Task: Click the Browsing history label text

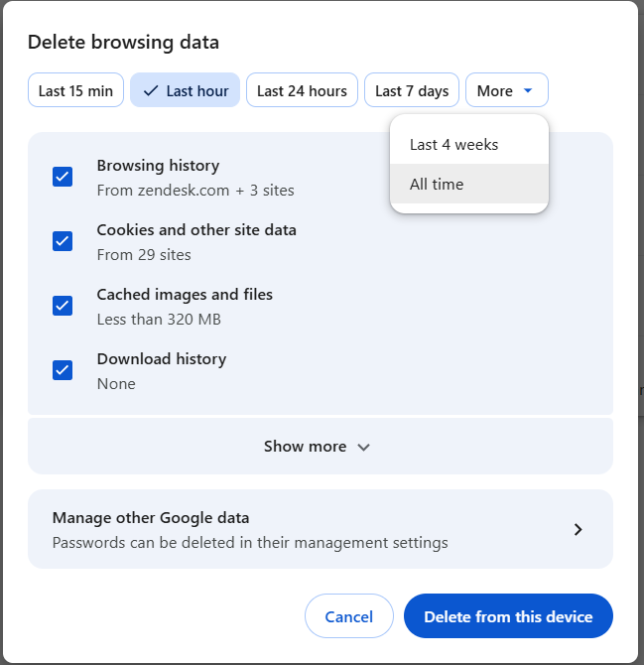Action: pyautogui.click(x=158, y=166)
